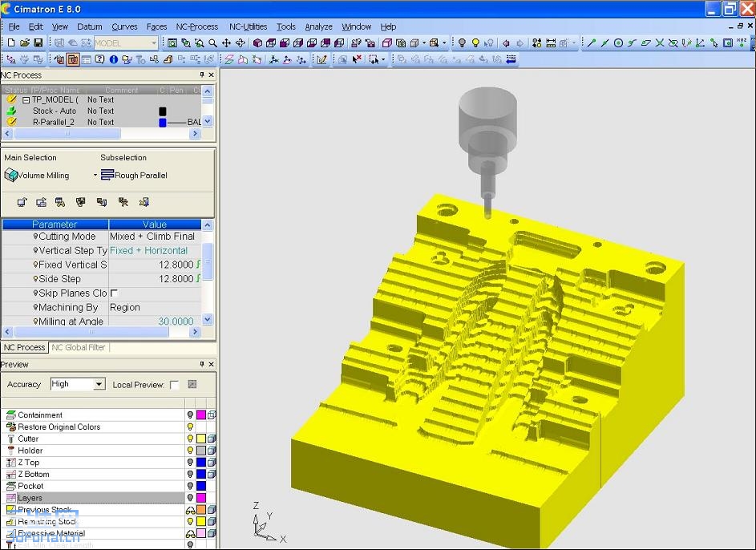Toggle Remaining Stock visibility bulb
The image size is (756, 550).
(190, 522)
